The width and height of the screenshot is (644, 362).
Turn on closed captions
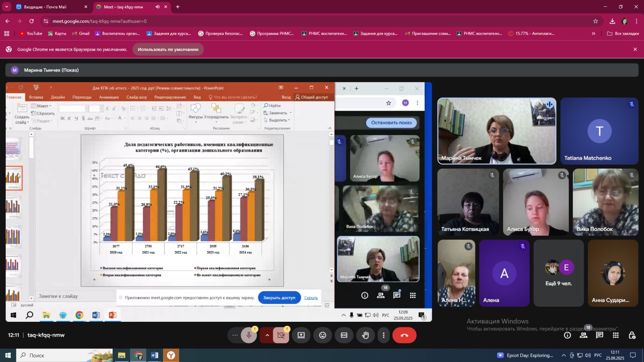tap(344, 335)
